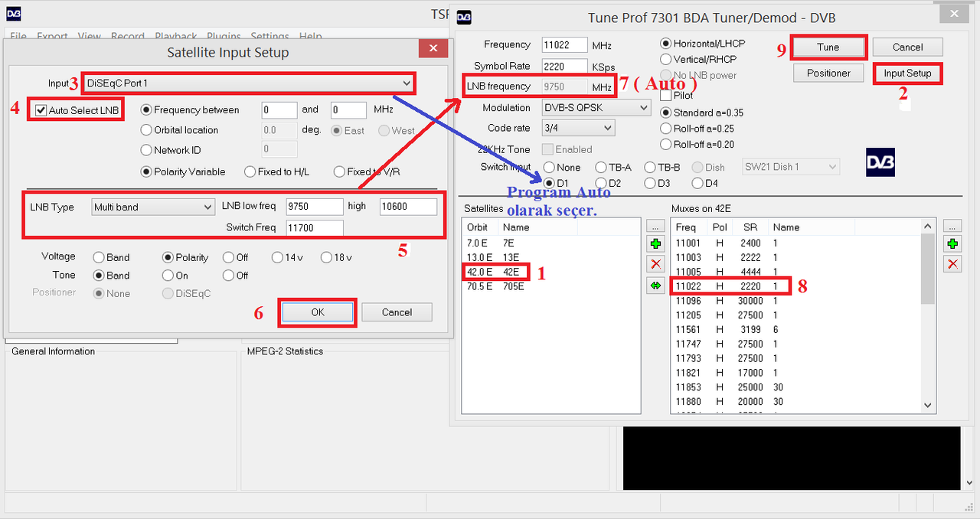Click the Frequency 11022 field
Viewport: 980px width, 519px height.
[x=565, y=45]
